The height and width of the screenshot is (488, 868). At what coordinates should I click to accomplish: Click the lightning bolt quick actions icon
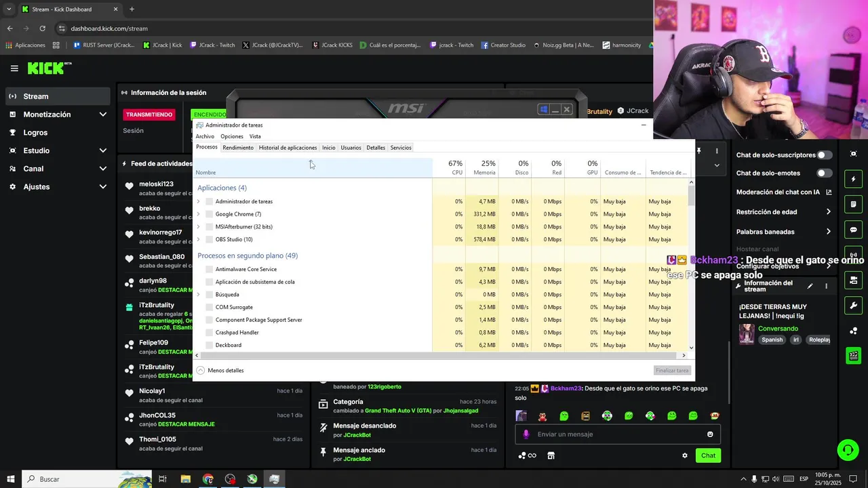(854, 180)
